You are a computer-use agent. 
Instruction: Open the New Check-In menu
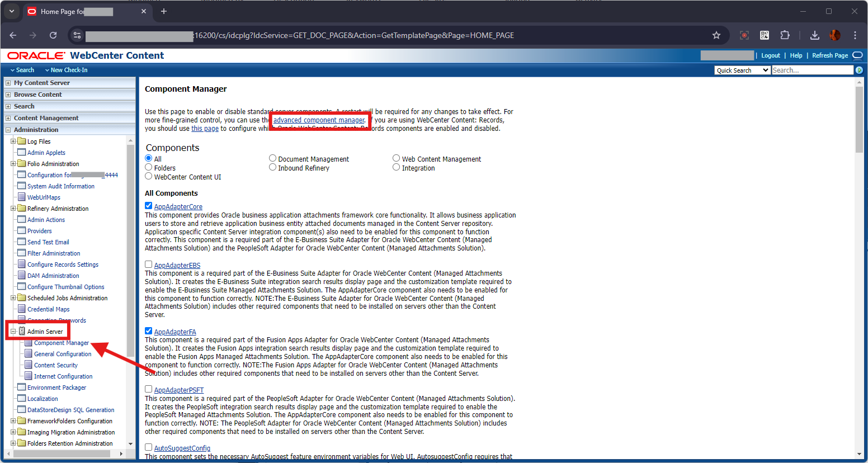click(x=66, y=70)
